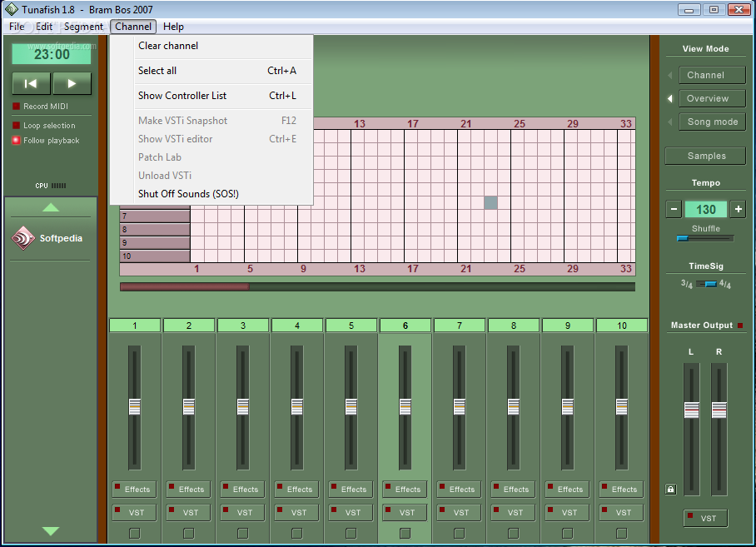Decrease tempo with minus button

coord(674,209)
